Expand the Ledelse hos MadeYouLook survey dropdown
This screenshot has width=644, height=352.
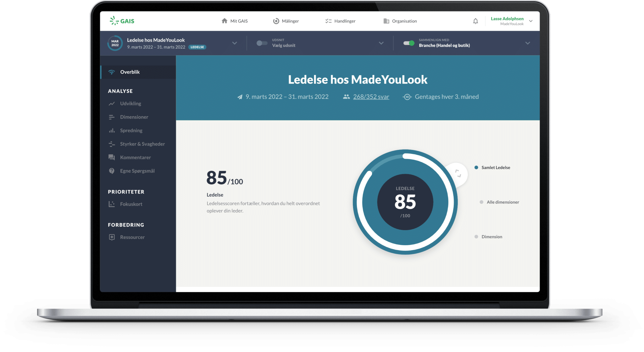click(235, 43)
